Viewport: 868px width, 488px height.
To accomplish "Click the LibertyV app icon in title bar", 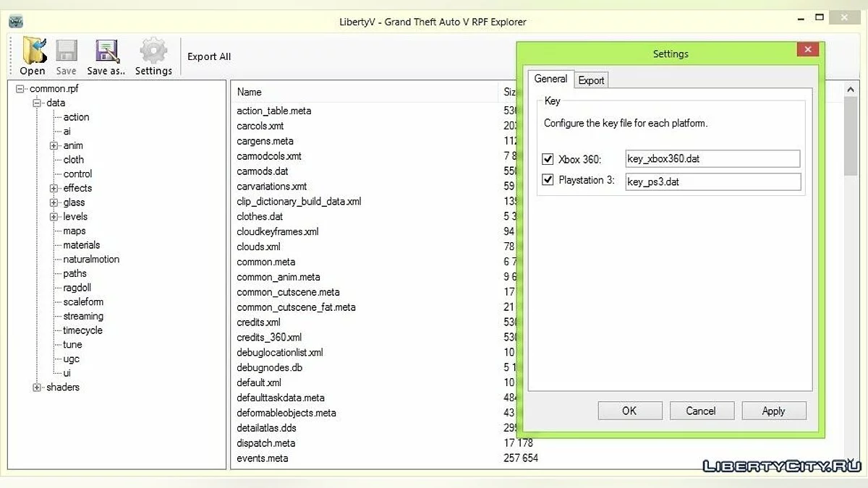I will pyautogui.click(x=16, y=22).
